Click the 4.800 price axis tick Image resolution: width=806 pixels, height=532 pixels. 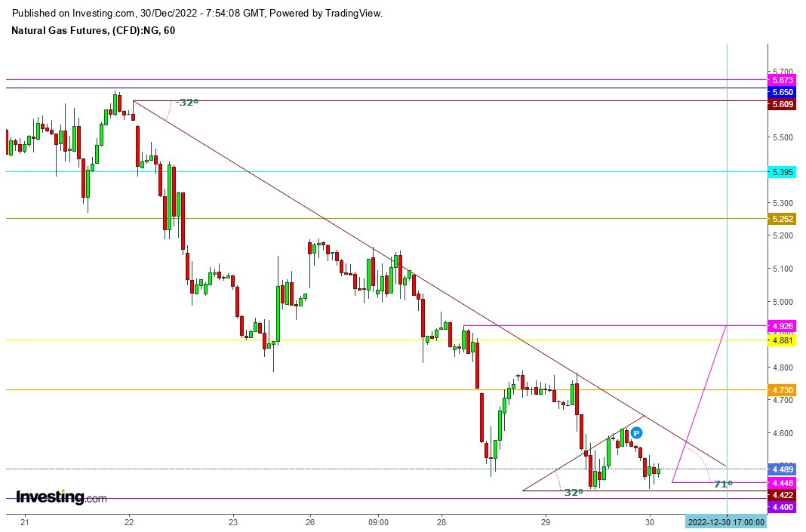click(x=783, y=367)
